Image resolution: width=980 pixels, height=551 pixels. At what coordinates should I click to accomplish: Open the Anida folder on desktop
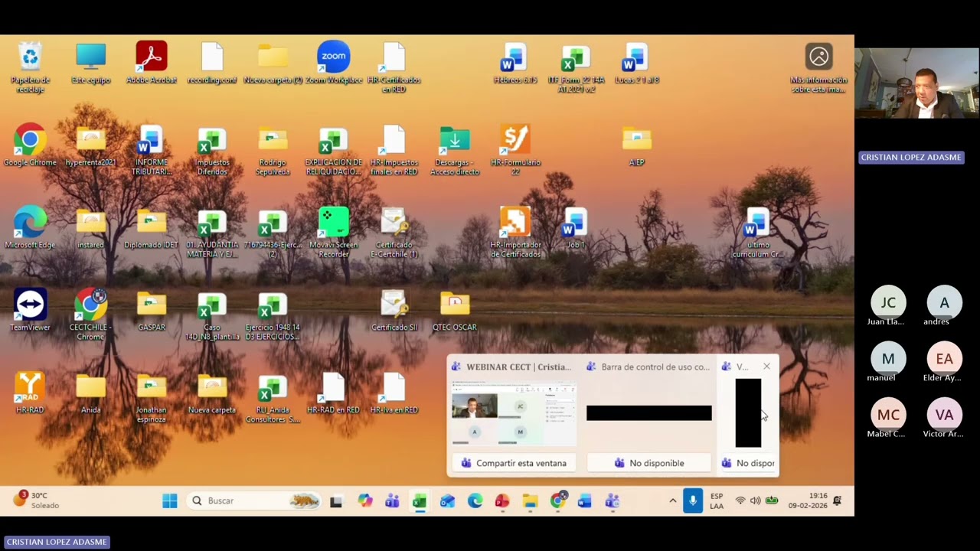pyautogui.click(x=90, y=393)
